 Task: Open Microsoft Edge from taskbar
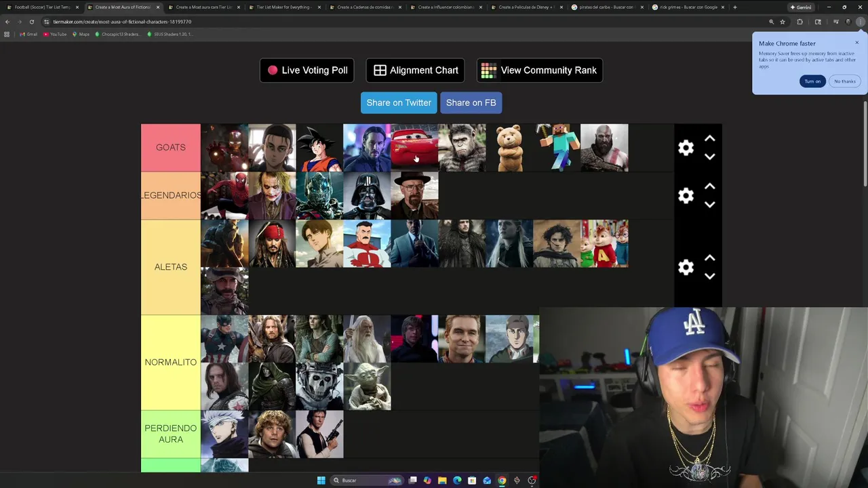(457, 481)
